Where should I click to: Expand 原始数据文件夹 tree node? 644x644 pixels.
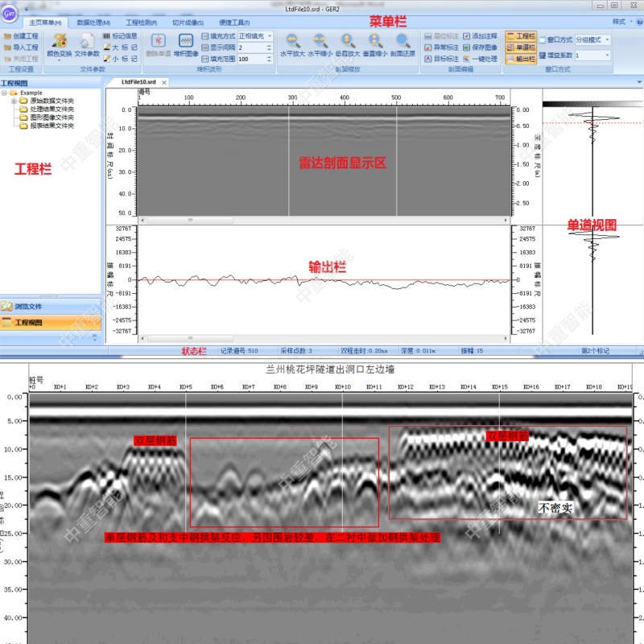(x=14, y=101)
